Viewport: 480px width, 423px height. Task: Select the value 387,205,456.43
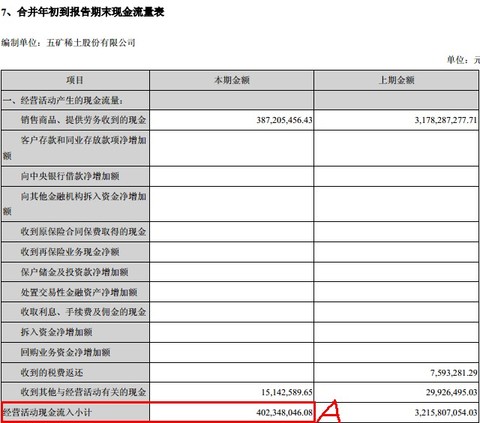(x=284, y=120)
